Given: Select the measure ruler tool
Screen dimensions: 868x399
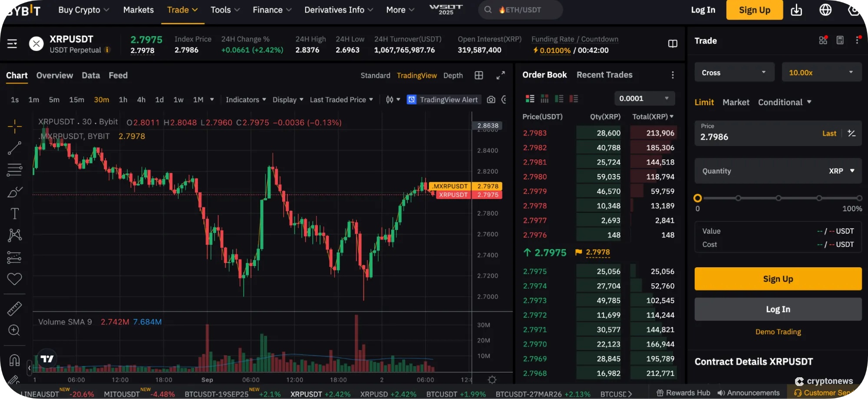Looking at the screenshot, I should point(14,308).
